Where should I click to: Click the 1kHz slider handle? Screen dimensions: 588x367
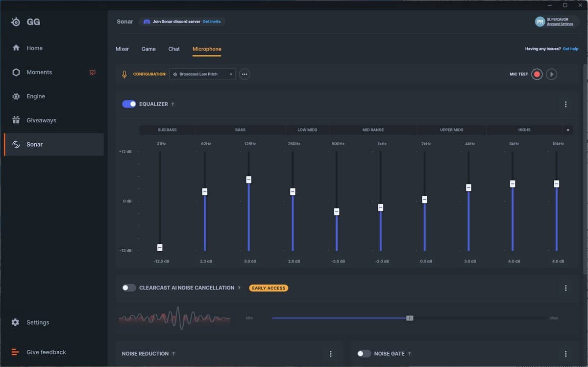pyautogui.click(x=381, y=208)
